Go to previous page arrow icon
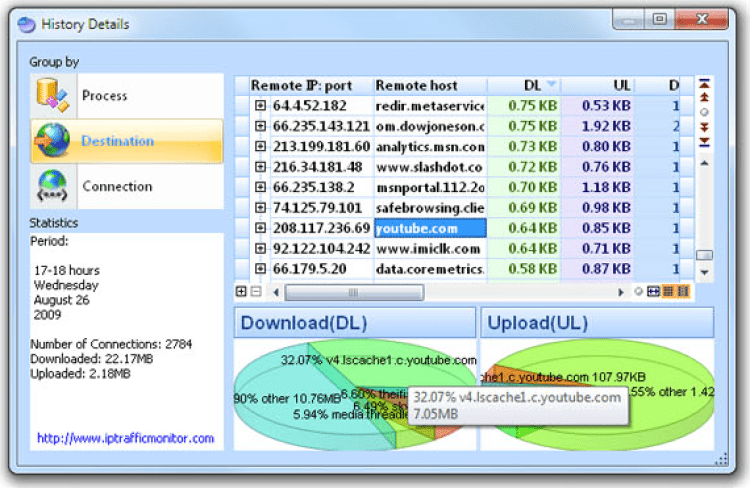 click(704, 98)
